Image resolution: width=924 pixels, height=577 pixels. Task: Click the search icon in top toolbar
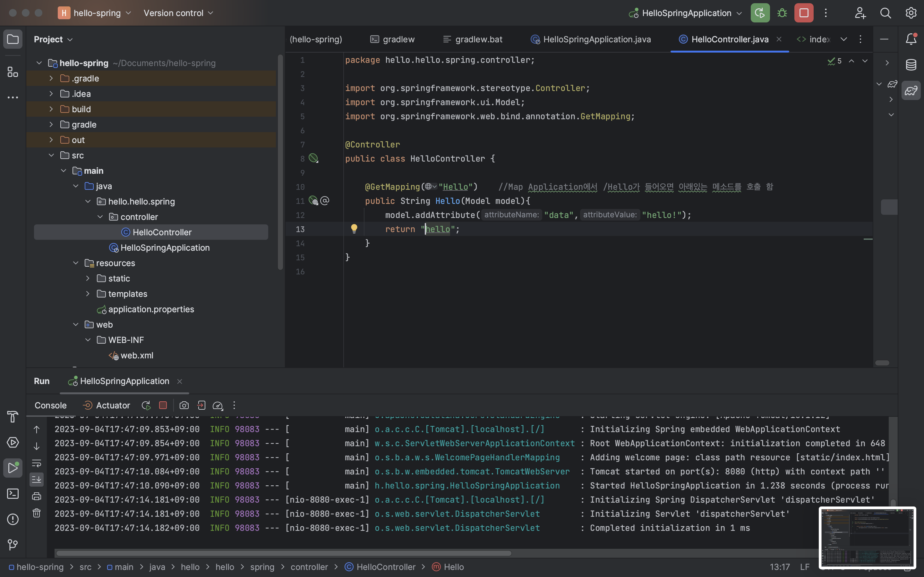(x=885, y=13)
